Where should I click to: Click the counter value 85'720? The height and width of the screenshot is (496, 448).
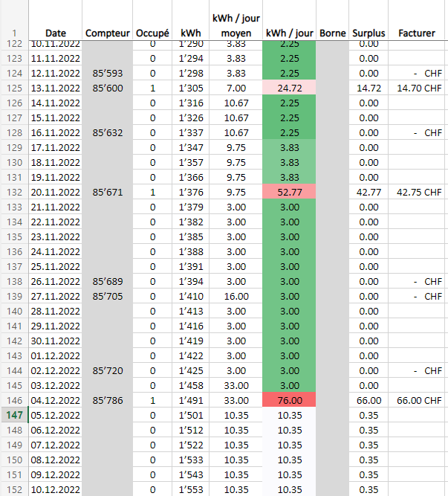(108, 370)
